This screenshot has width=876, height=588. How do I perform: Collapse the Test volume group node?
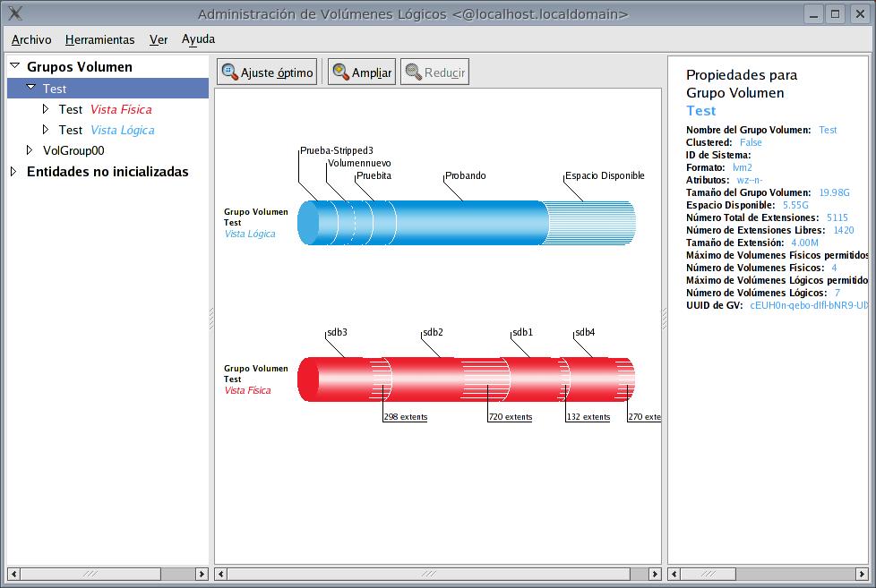coord(30,87)
